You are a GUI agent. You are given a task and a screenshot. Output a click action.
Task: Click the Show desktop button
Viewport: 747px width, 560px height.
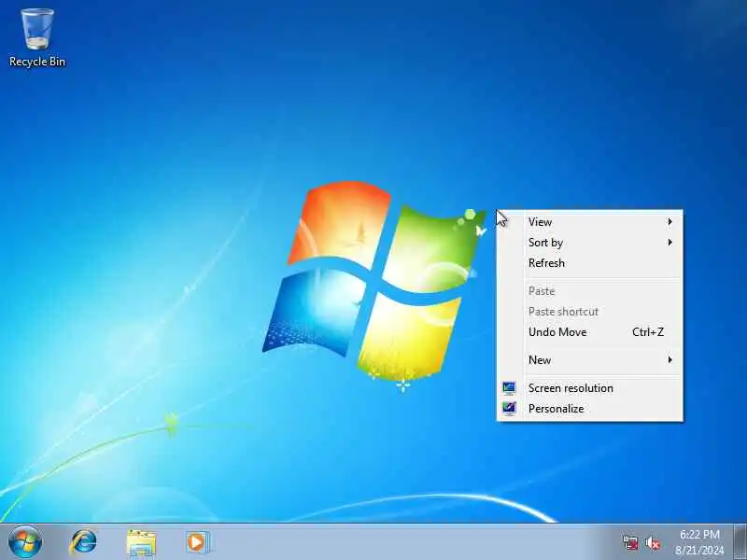[x=740, y=542]
